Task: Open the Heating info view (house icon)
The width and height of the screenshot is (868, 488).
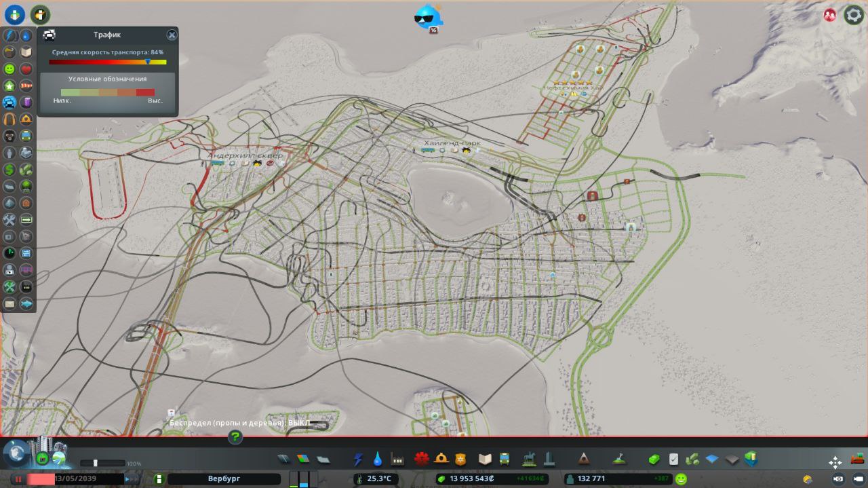Action: [26, 203]
